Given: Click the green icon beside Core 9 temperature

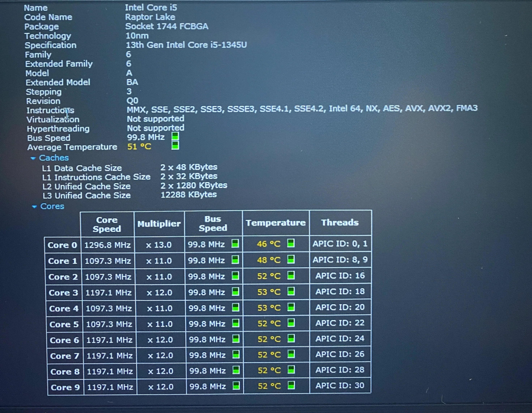Looking at the screenshot, I should click(291, 385).
